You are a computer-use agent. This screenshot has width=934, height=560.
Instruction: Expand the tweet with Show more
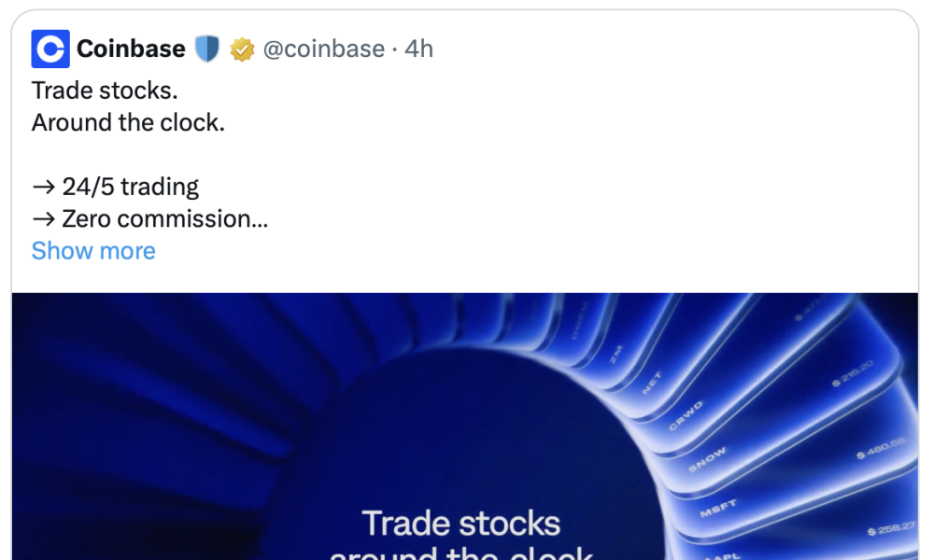[93, 250]
